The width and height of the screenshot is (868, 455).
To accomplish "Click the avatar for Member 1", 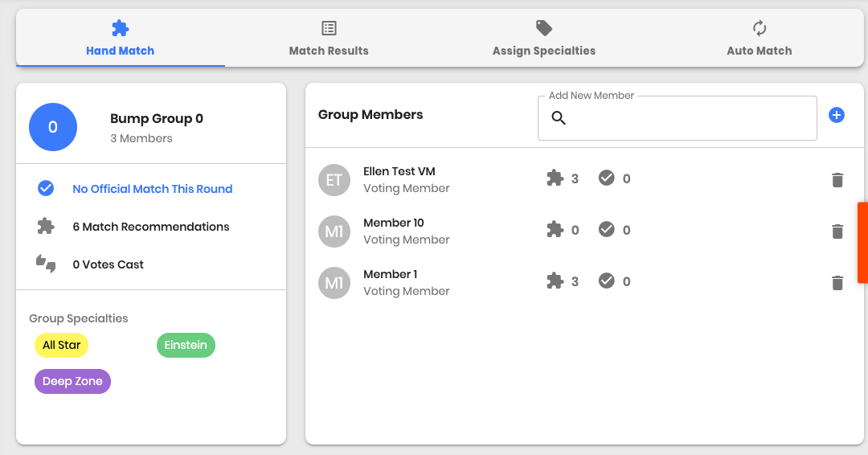I will point(334,283).
